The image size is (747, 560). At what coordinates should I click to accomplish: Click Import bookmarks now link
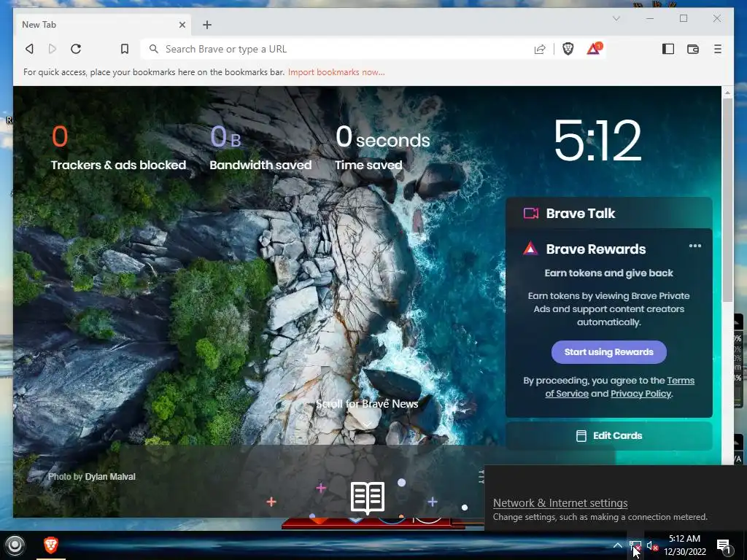pos(336,72)
